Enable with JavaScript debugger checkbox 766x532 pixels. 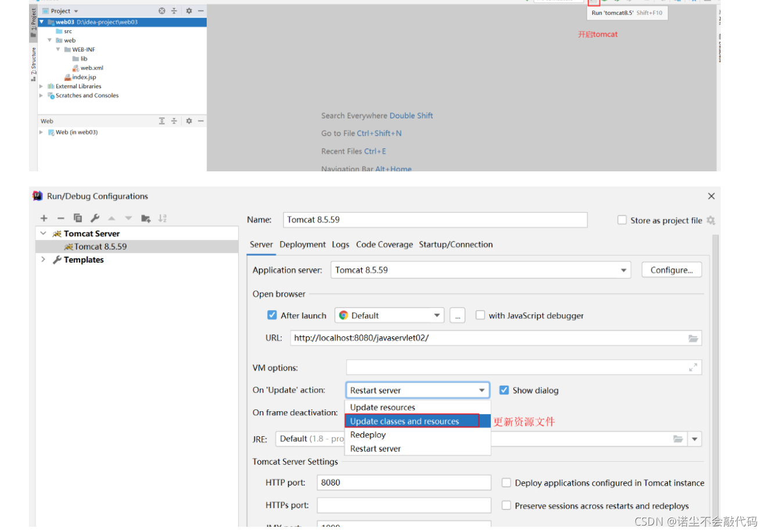pyautogui.click(x=480, y=315)
